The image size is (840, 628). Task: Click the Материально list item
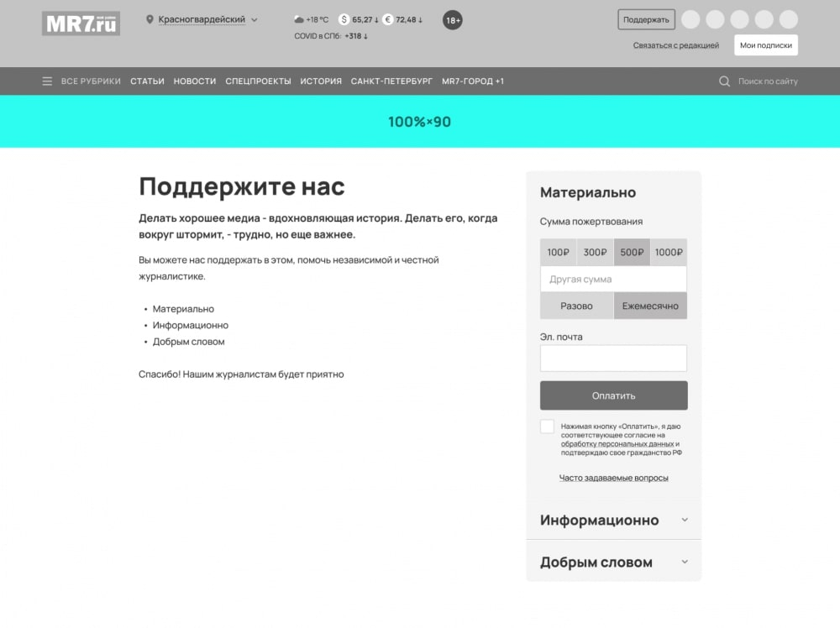pyautogui.click(x=183, y=309)
